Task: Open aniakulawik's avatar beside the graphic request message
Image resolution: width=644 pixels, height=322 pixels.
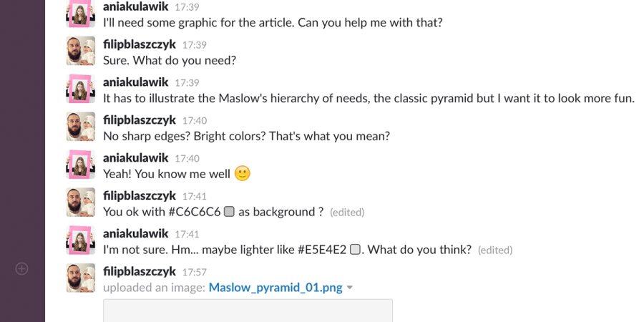Action: click(x=80, y=14)
